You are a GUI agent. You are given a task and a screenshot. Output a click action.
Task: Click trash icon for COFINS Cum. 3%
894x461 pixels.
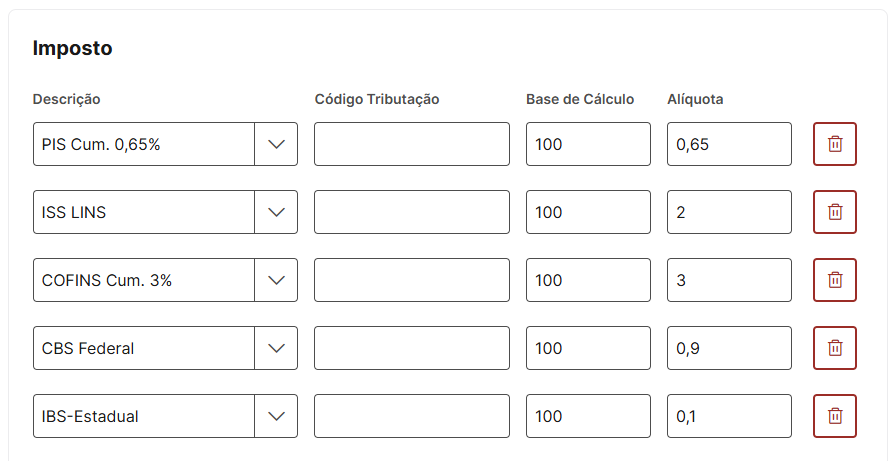click(835, 280)
